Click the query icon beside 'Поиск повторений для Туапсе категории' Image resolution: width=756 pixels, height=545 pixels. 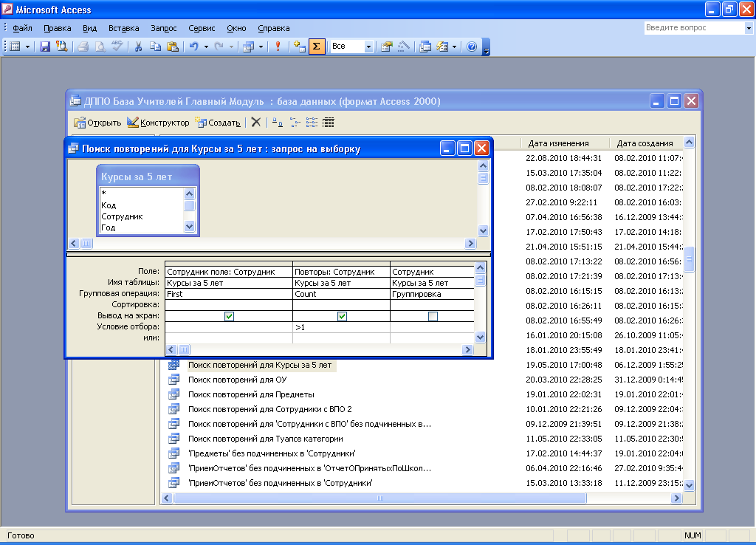click(x=174, y=439)
